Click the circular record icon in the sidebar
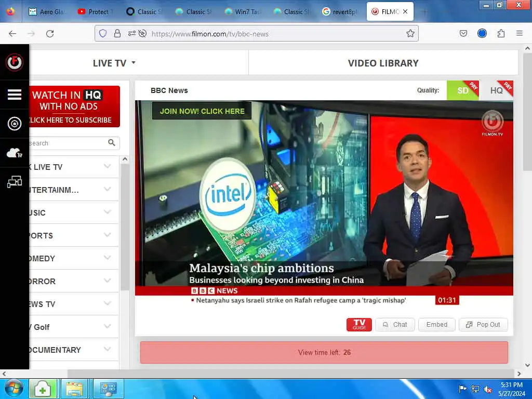This screenshot has width=532, height=399. [14, 124]
